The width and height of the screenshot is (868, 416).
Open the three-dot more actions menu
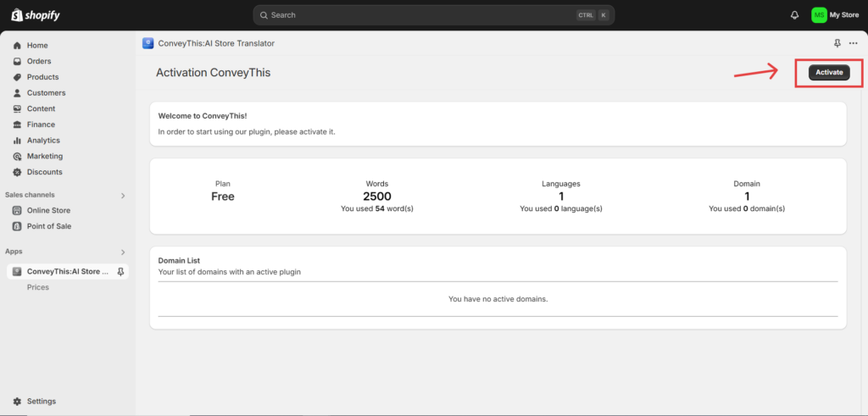tap(853, 43)
